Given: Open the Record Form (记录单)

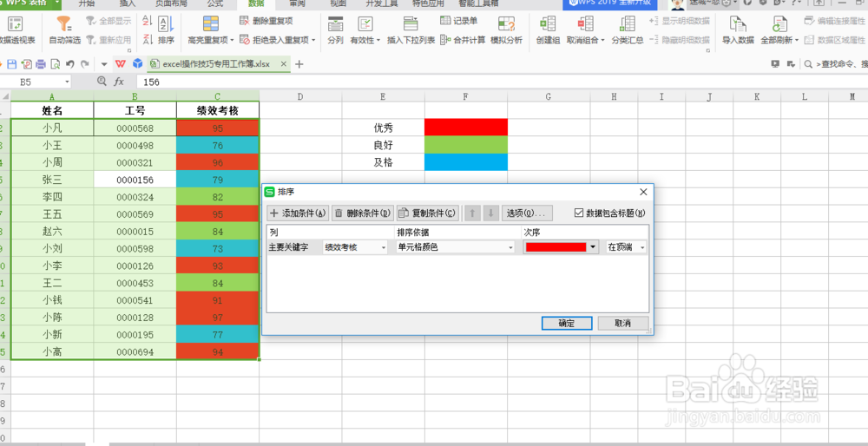Looking at the screenshot, I should pyautogui.click(x=459, y=21).
